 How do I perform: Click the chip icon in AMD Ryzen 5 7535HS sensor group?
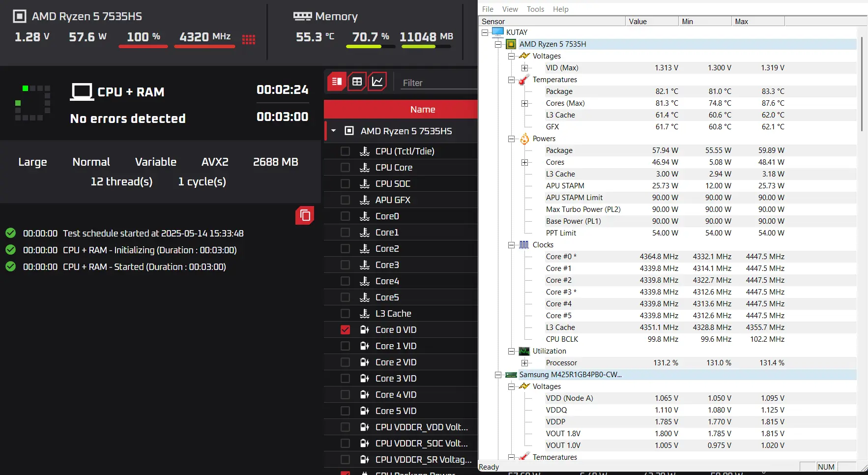tap(349, 131)
